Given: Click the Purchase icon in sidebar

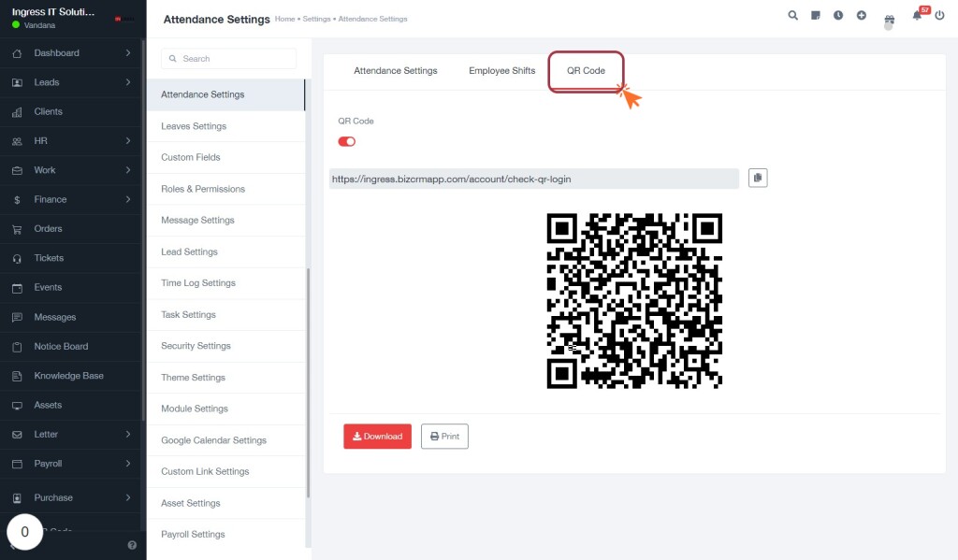Looking at the screenshot, I should (x=17, y=497).
